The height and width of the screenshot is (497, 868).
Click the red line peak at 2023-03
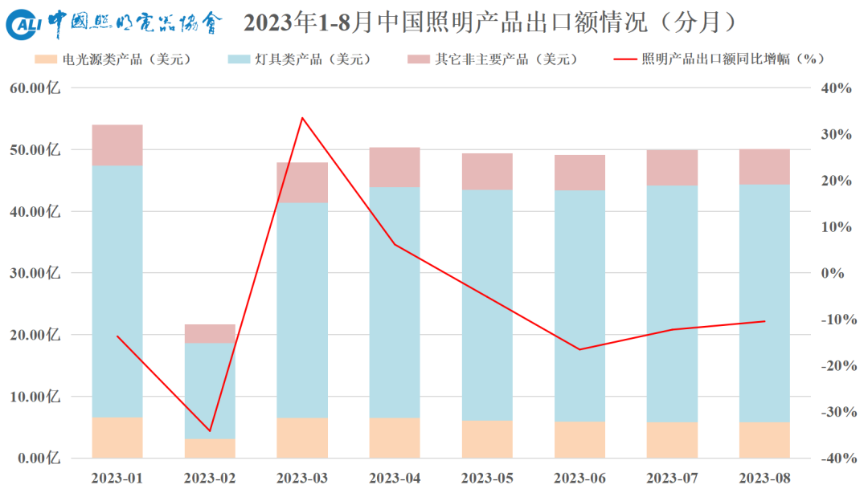[x=302, y=118]
